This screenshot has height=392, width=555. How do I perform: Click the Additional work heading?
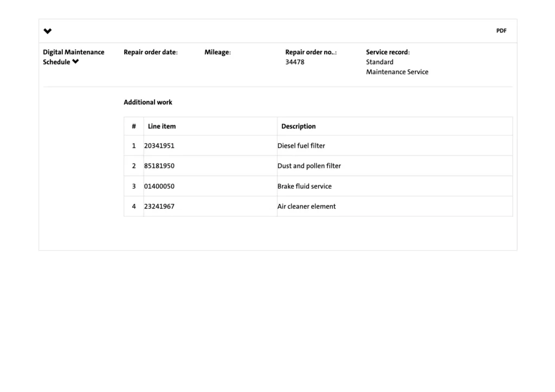tap(148, 102)
